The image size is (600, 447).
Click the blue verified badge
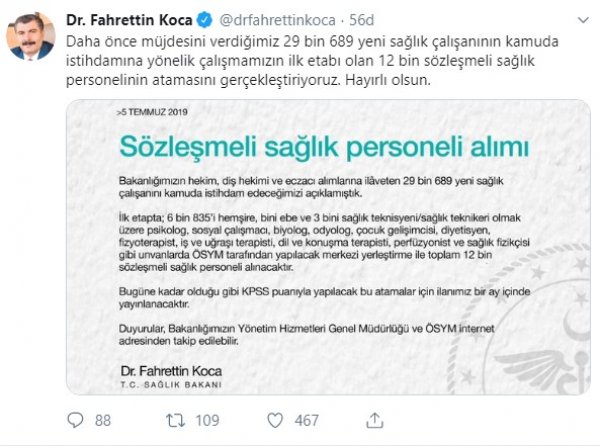point(205,20)
